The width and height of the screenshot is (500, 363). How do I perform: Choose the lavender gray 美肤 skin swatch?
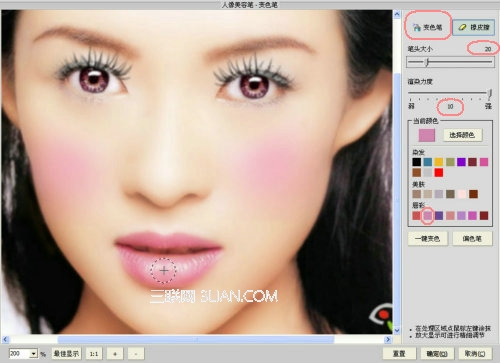(x=439, y=194)
